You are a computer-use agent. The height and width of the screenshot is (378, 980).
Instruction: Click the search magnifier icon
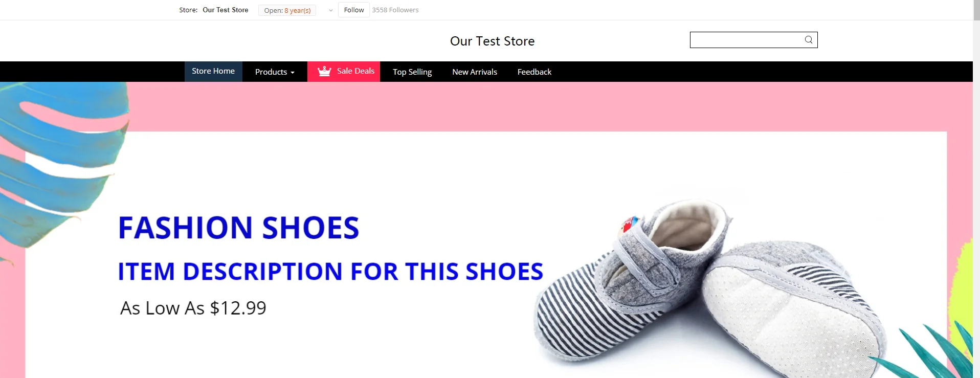click(x=808, y=40)
